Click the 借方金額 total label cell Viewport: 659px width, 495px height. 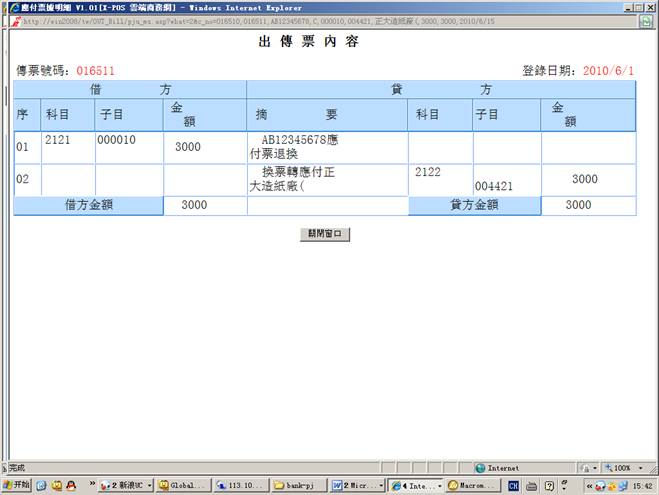pos(88,205)
